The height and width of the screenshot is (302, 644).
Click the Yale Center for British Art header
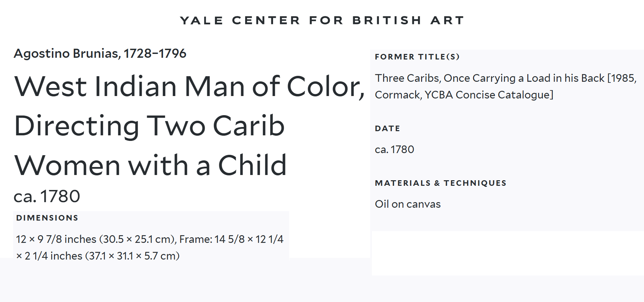[322, 21]
